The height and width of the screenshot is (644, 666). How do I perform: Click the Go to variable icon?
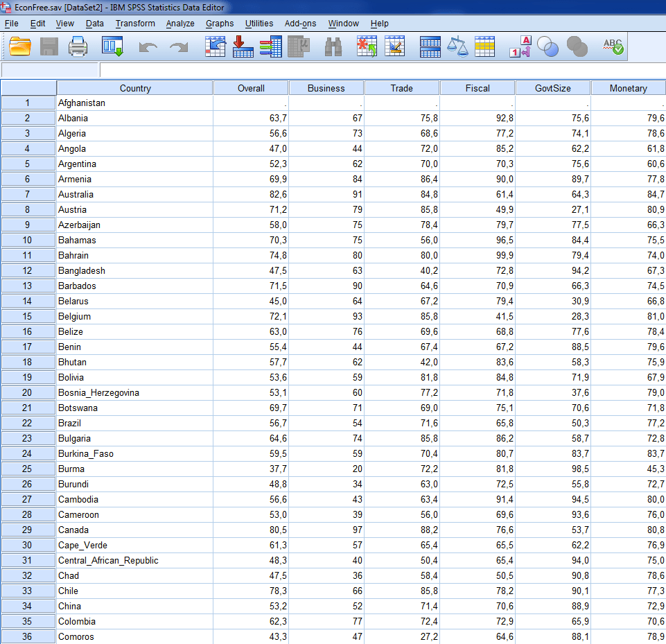tap(243, 46)
